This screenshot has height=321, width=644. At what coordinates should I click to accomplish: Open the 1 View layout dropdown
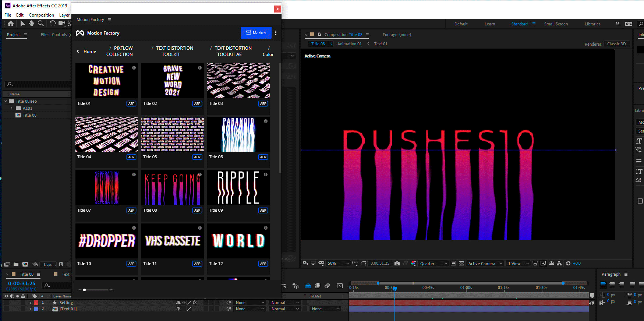[519, 264]
